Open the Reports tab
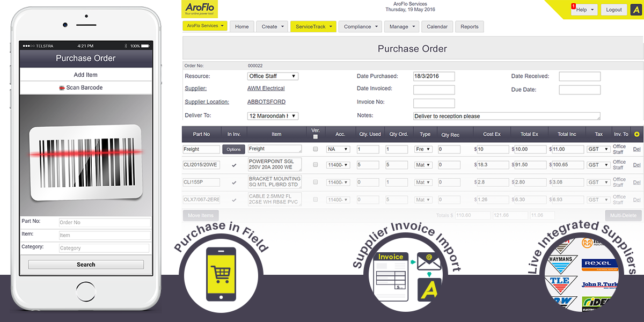Viewport: 644px width, 322px height. pos(470,26)
